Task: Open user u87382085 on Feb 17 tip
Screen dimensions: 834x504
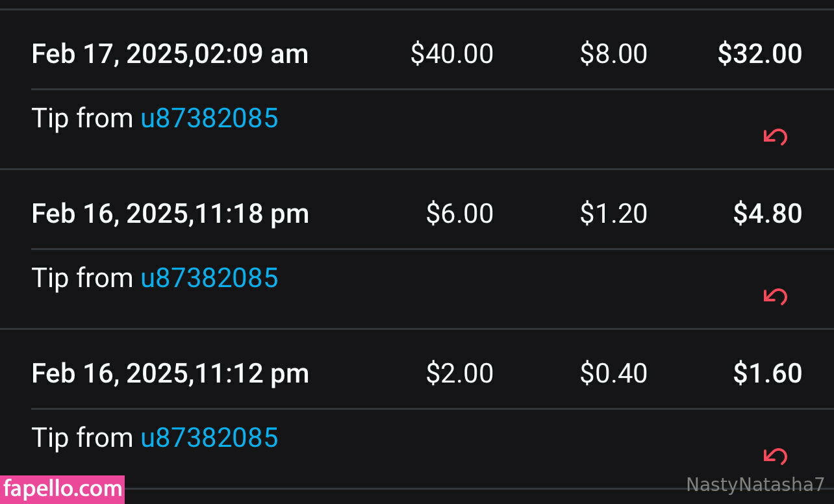Action: coord(209,118)
